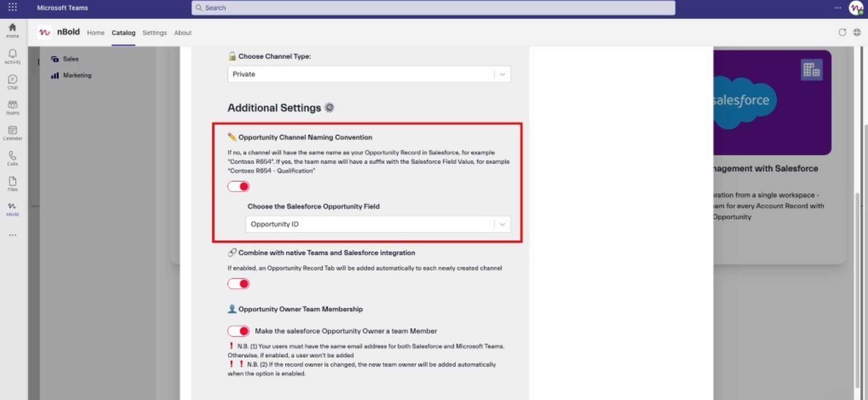Viewport: 868px width, 400px height.
Task: Open Files from the left rail
Action: 12,184
